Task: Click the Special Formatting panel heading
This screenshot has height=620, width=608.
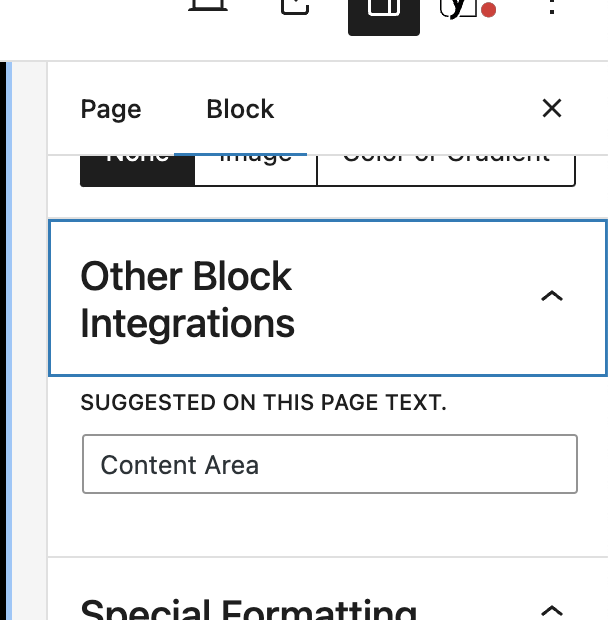Action: tap(249, 609)
